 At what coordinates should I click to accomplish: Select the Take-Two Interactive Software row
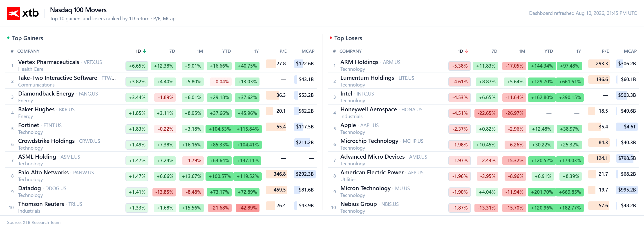point(161,81)
